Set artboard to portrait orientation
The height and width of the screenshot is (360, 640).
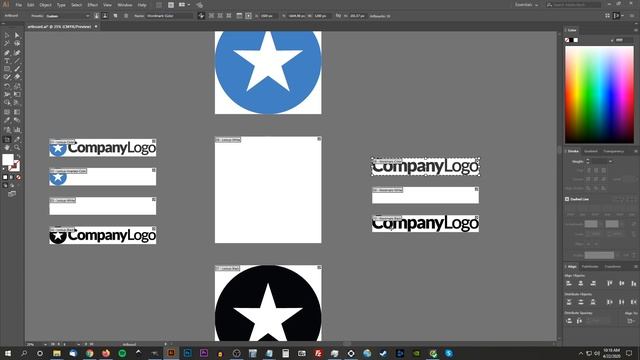[x=96, y=16]
